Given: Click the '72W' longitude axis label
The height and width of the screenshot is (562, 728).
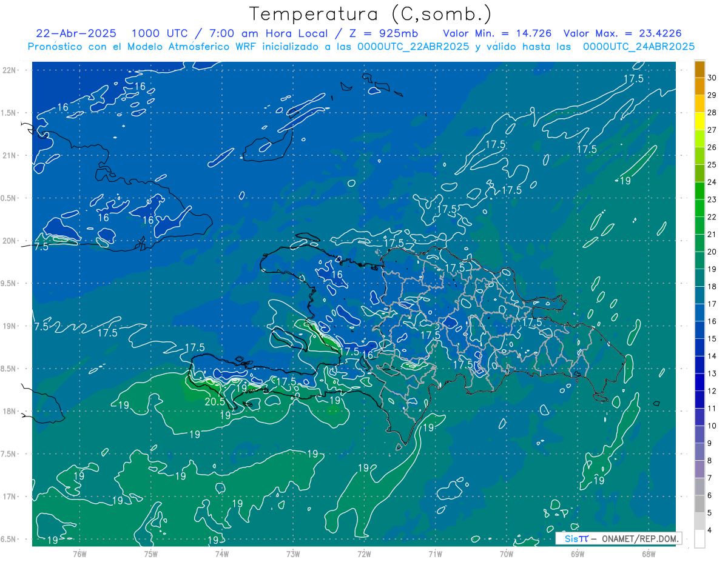Looking at the screenshot, I should click(x=364, y=554).
